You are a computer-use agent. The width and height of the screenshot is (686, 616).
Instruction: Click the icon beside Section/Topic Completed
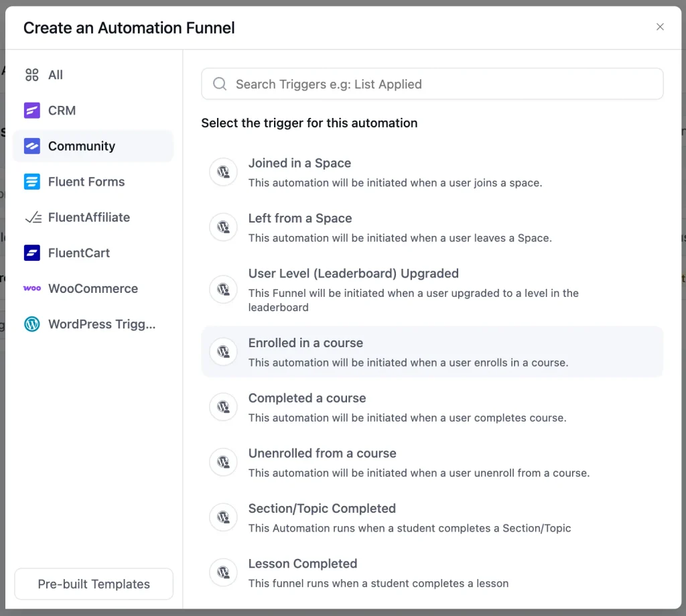point(224,517)
